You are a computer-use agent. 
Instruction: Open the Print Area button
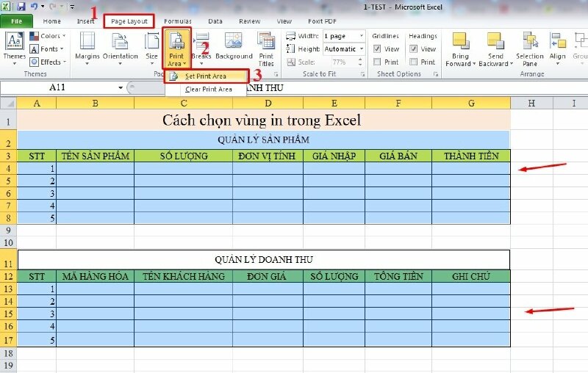coord(176,48)
